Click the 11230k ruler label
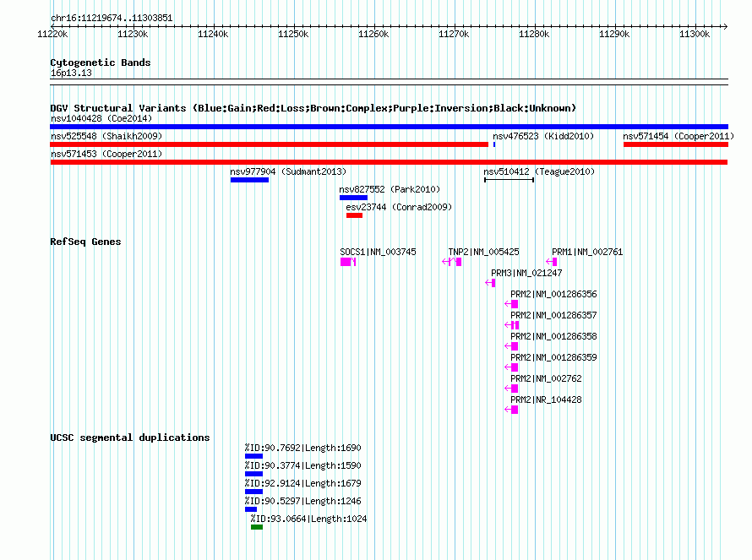 (x=133, y=35)
